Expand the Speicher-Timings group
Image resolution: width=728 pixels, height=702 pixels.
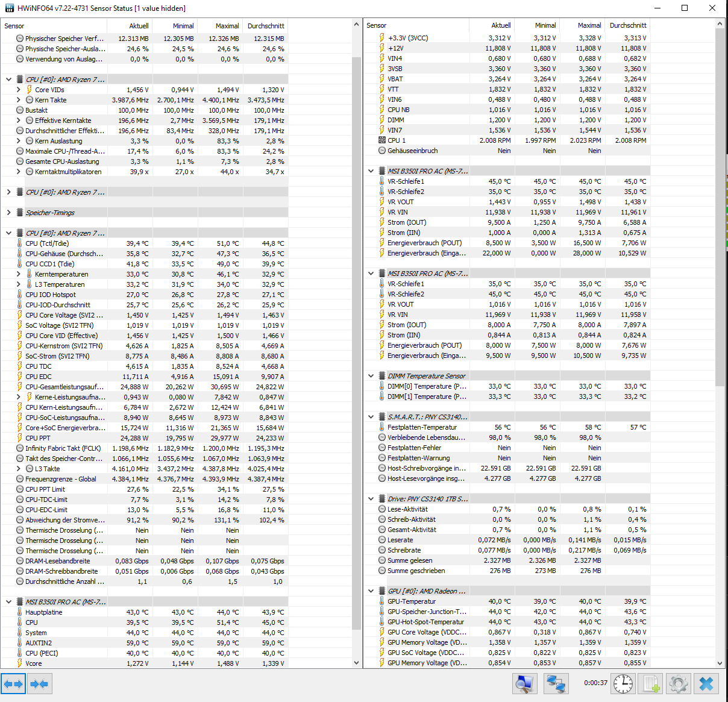[x=8, y=213]
